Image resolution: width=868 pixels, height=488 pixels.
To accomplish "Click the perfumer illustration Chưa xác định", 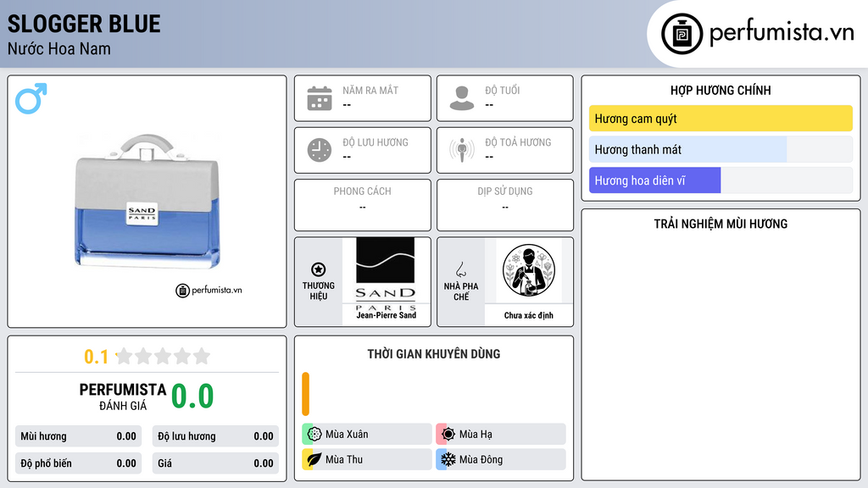I will [529, 271].
